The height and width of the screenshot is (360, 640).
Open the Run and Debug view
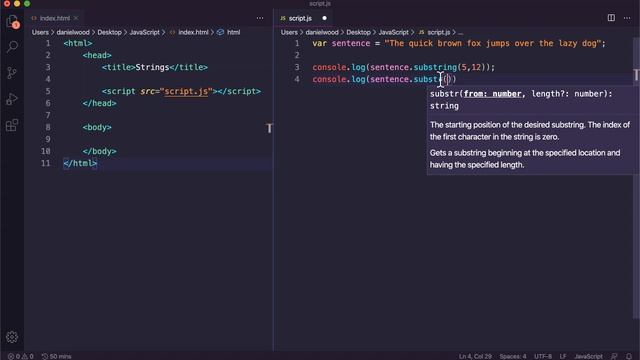[x=12, y=99]
